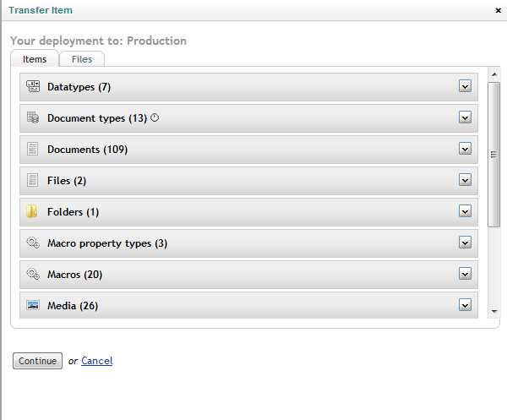Viewport: 507px width, 420px height.
Task: Click the Macros gear icon
Action: [33, 274]
